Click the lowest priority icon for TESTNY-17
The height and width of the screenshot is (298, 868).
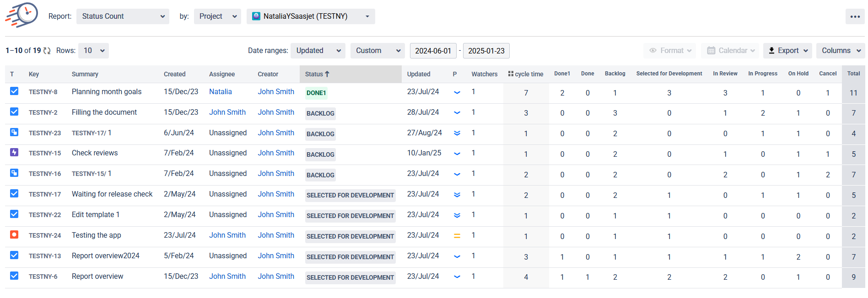pos(457,195)
